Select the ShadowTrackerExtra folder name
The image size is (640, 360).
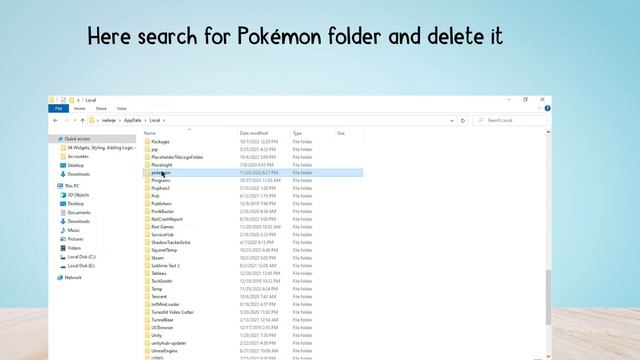[171, 242]
